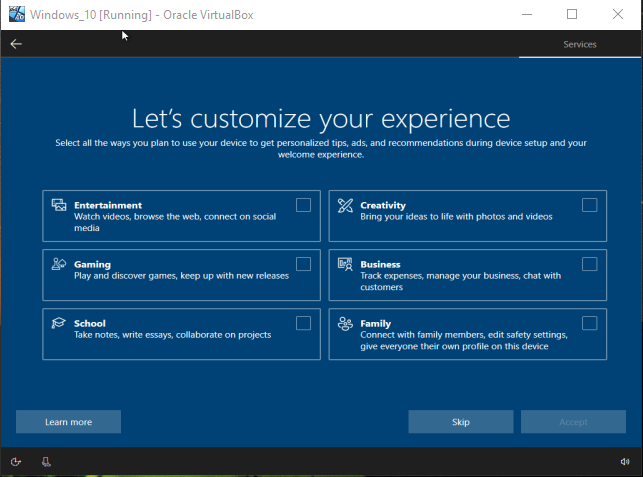643x477 pixels.
Task: Click the School graduation cap icon
Action: tap(59, 324)
